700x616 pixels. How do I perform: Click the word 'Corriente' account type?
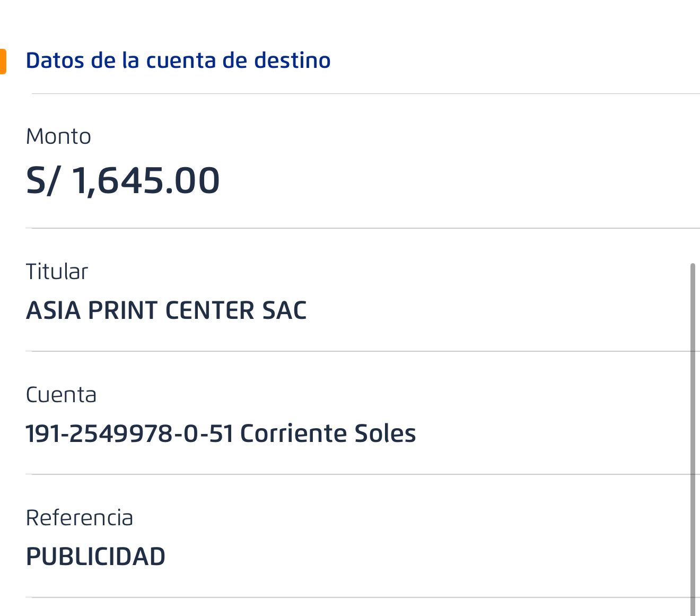point(293,433)
